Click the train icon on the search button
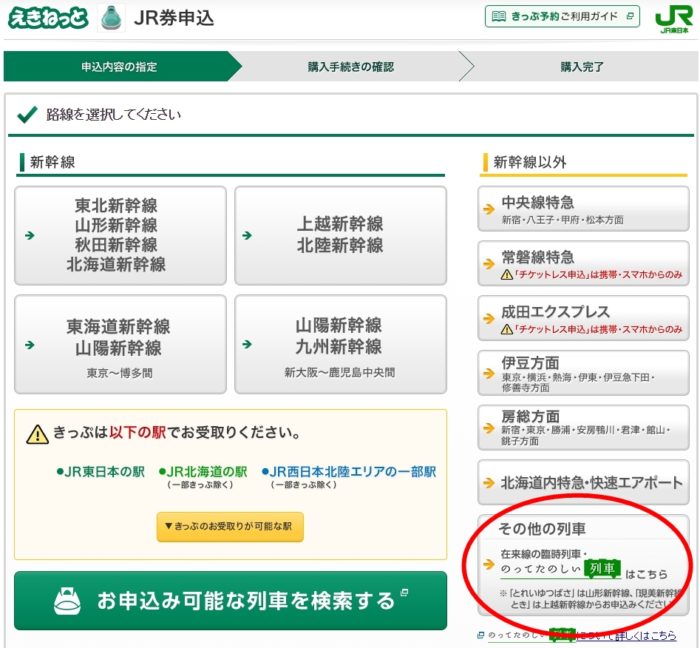The height and width of the screenshot is (648, 700). pyautogui.click(x=67, y=601)
